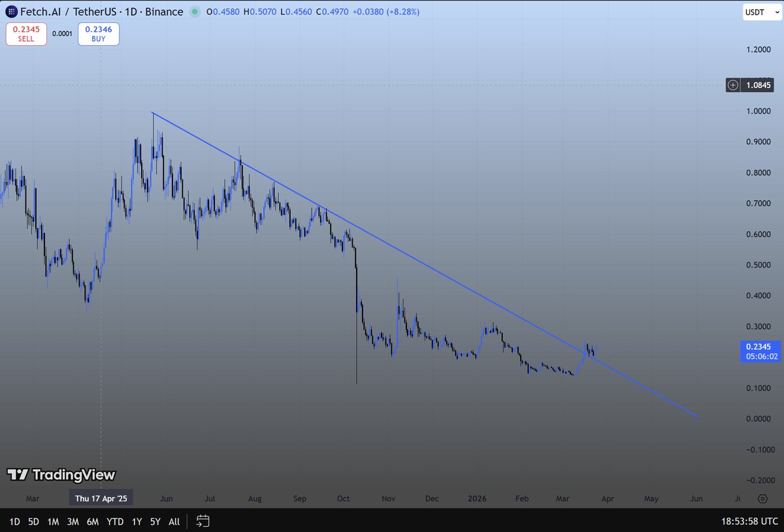Open the USDT currency dropdown

click(762, 12)
